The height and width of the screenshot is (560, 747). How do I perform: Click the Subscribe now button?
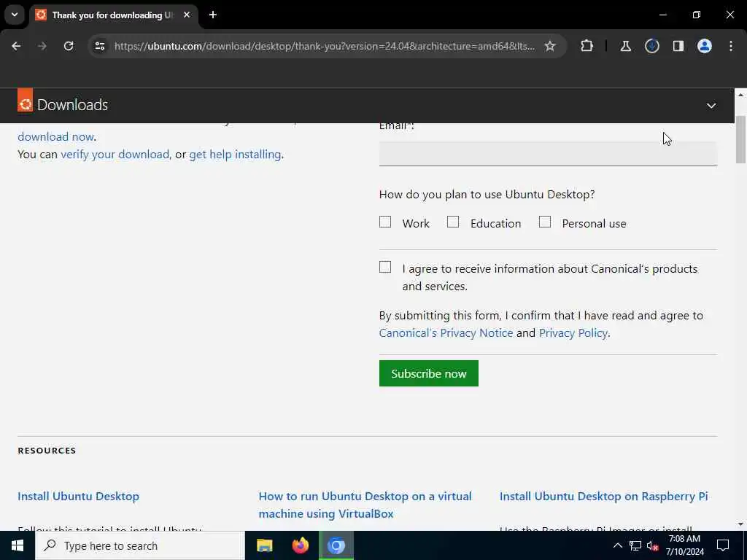[x=429, y=373]
